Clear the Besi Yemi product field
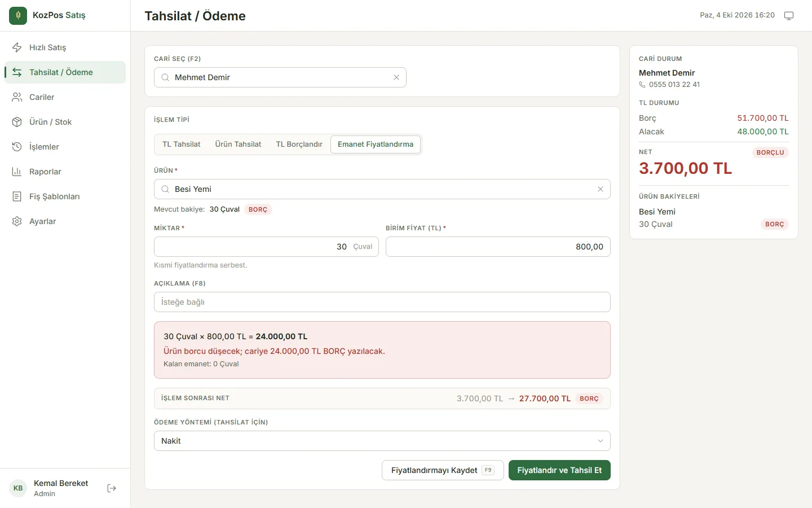 point(601,189)
